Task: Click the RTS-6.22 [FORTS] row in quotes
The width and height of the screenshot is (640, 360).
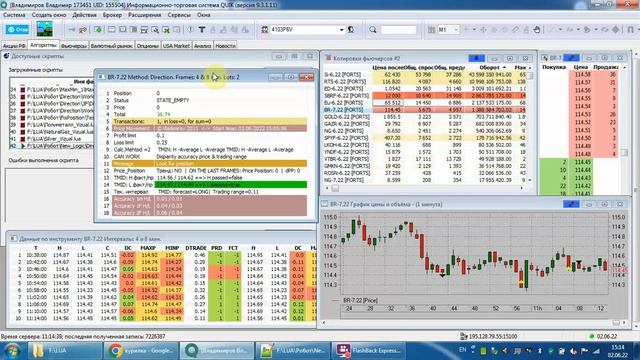Action: (424, 82)
